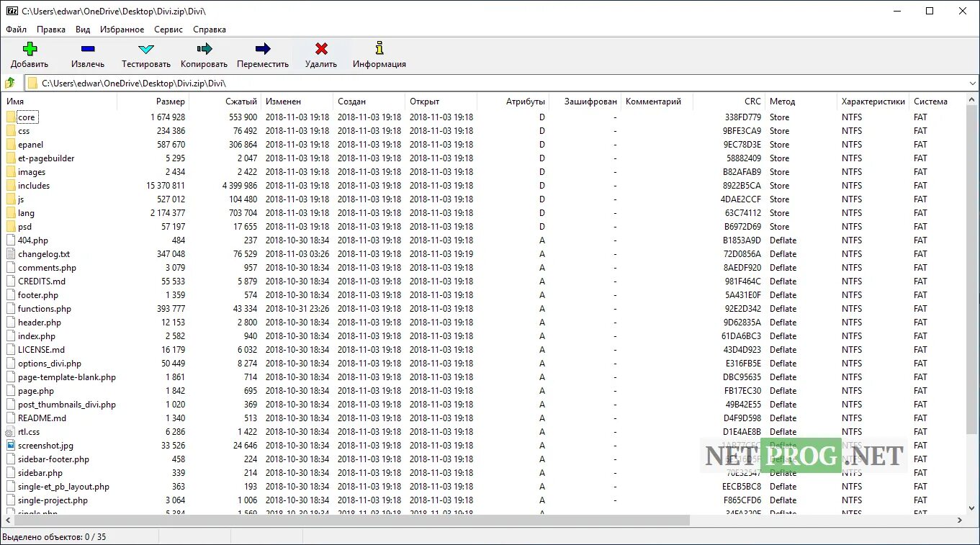Viewport: 980px width, 545px height.
Task: Click the Копировать (Copy) toolbar icon
Action: pos(204,49)
